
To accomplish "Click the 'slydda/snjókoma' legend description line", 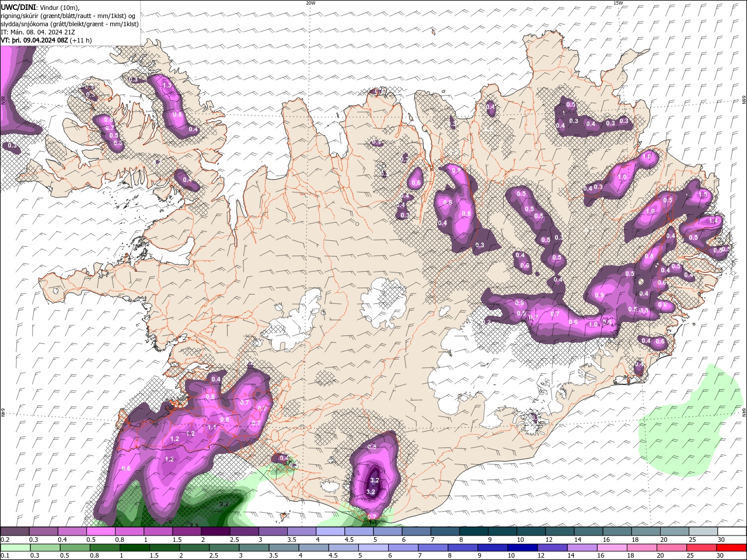I will [x=70, y=24].
